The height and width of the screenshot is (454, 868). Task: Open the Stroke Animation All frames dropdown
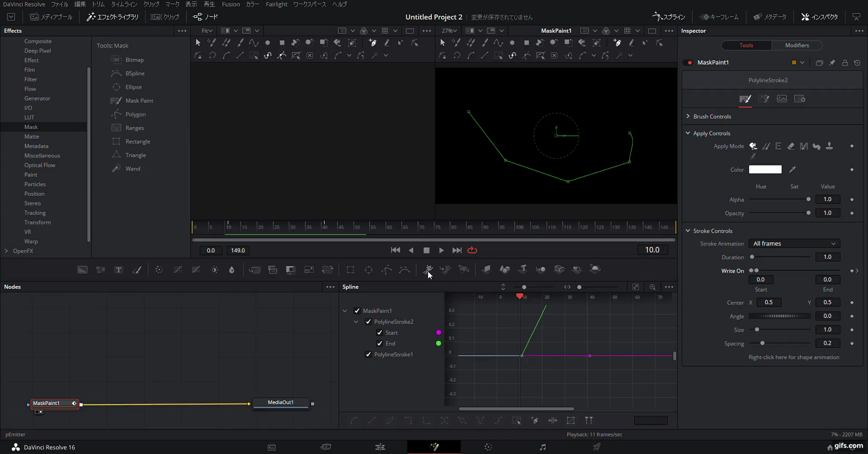pos(794,243)
